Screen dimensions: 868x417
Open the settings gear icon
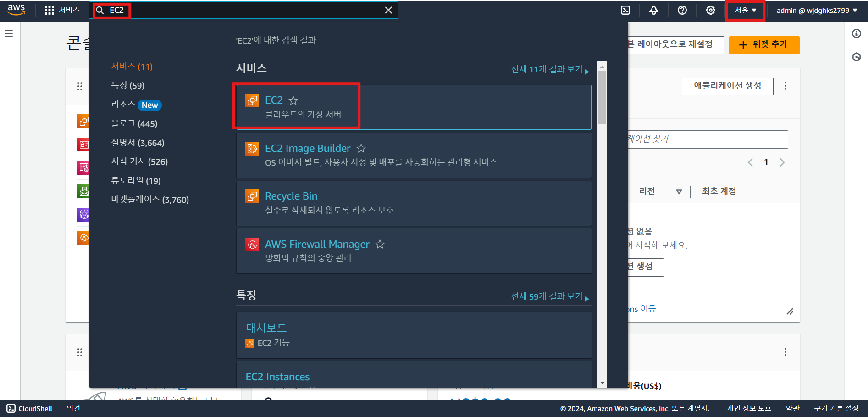[x=711, y=10]
